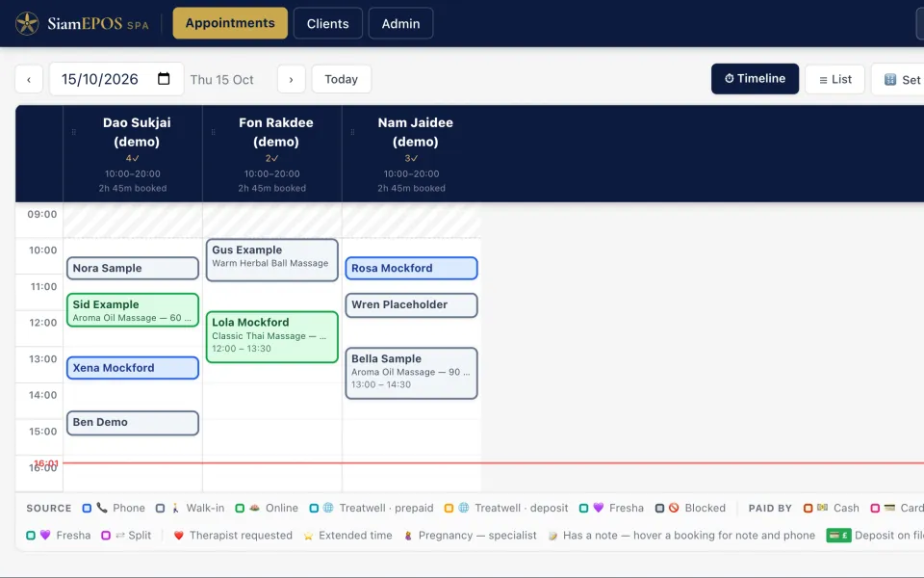924x578 pixels.
Task: Click the date input showing 15/10/2026
Action: 116,79
